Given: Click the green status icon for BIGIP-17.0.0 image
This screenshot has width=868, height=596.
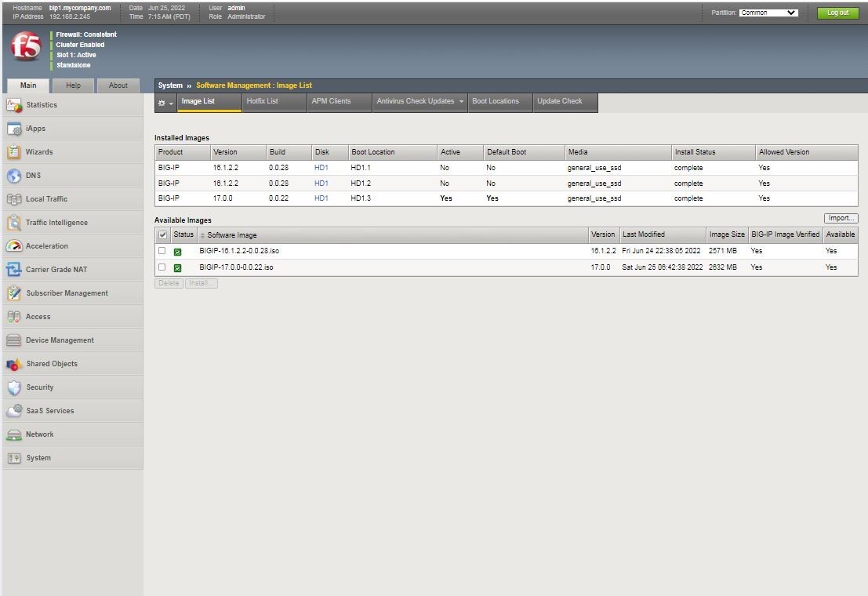Looking at the screenshot, I should [178, 268].
